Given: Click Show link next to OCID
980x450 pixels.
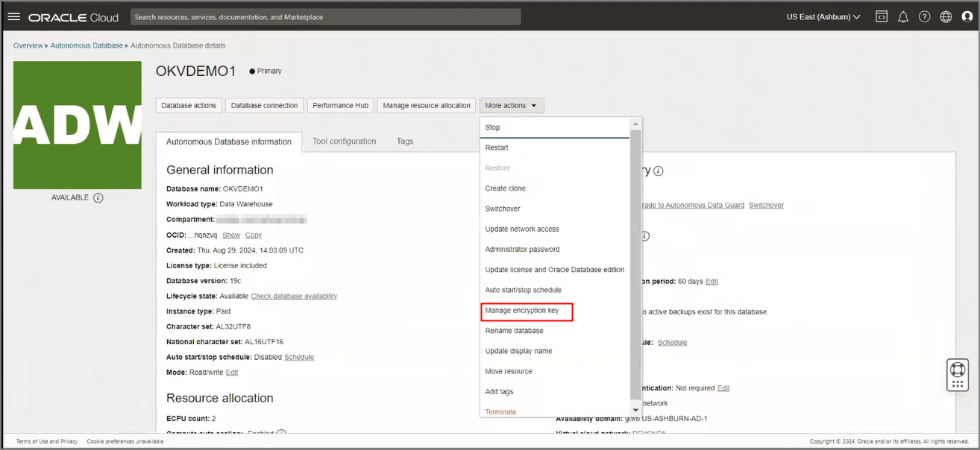Looking at the screenshot, I should point(231,235).
